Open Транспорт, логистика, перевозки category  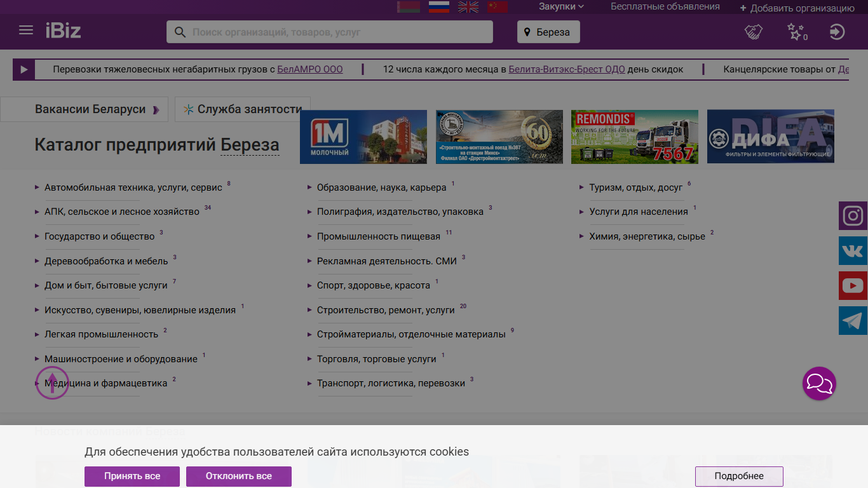pos(391,383)
